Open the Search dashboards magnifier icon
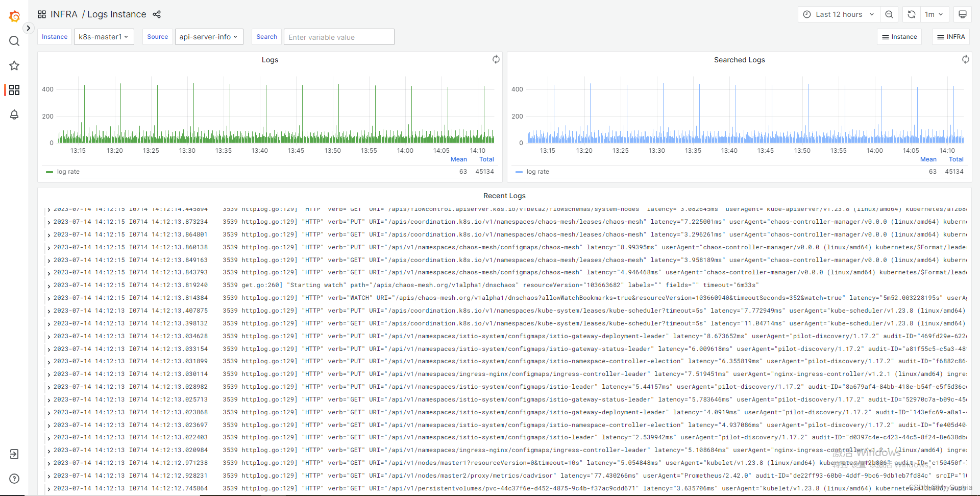This screenshot has height=496, width=980. click(x=14, y=41)
